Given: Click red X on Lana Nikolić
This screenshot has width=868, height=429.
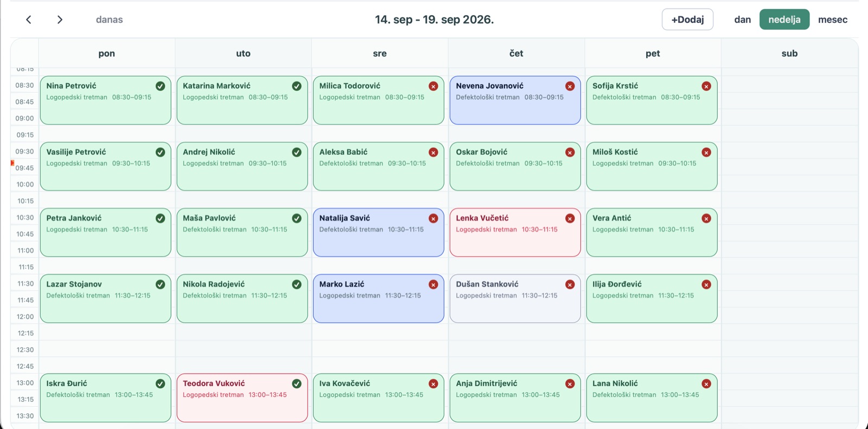Looking at the screenshot, I should coord(706,383).
